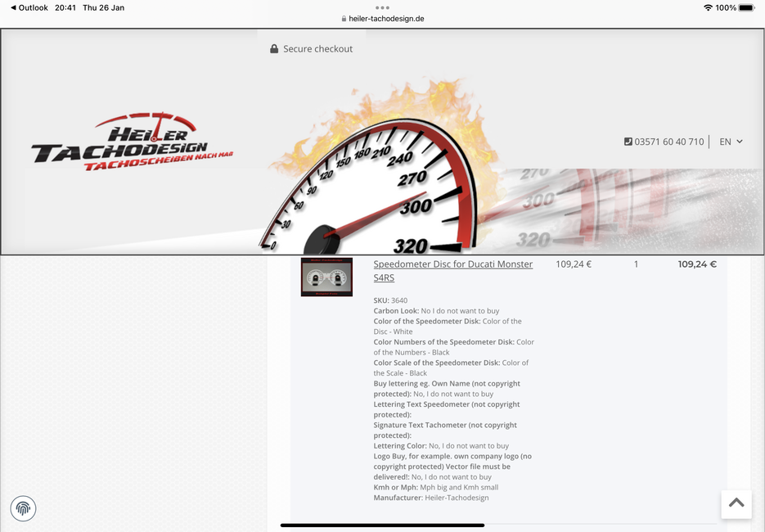Click the wifi status icon
Image resolution: width=765 pixels, height=532 pixels.
click(x=708, y=8)
